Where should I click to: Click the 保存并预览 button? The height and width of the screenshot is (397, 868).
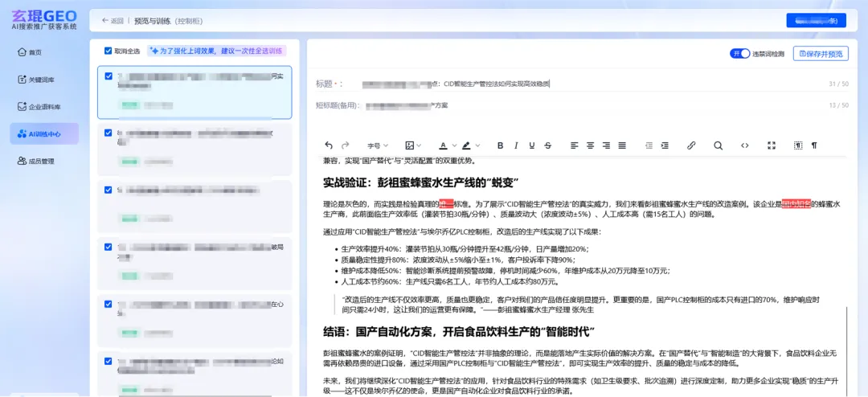coord(821,53)
